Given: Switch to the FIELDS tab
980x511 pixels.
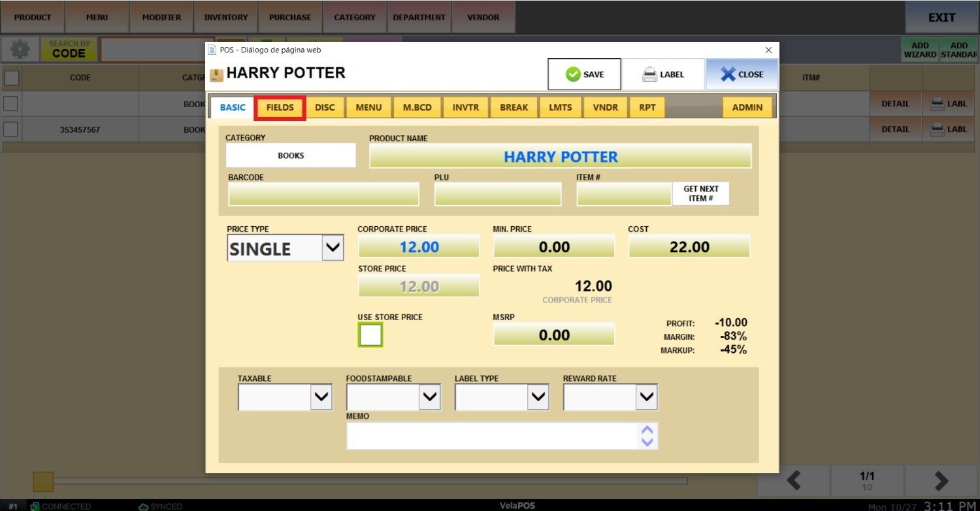Looking at the screenshot, I should [x=280, y=108].
